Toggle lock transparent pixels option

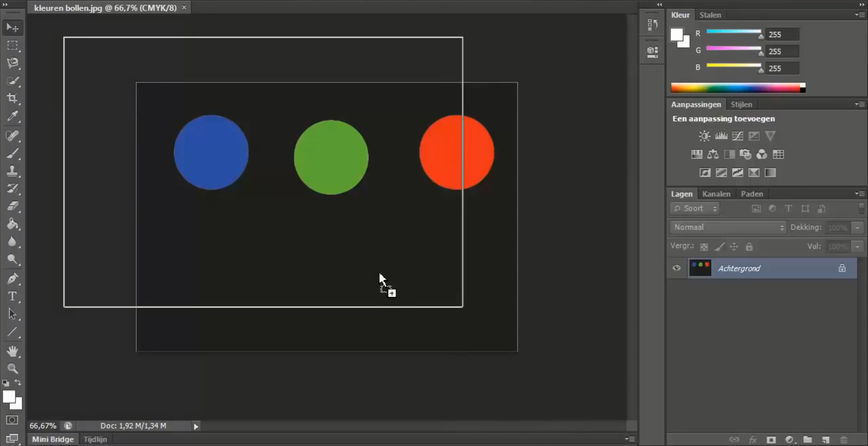(704, 247)
